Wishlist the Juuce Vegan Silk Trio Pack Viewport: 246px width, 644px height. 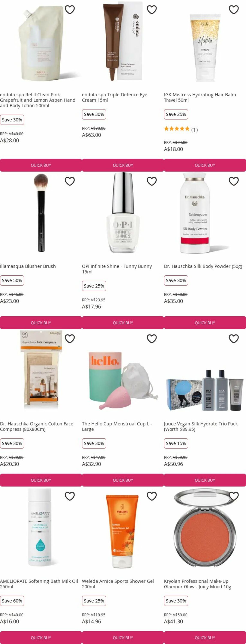(x=234, y=339)
